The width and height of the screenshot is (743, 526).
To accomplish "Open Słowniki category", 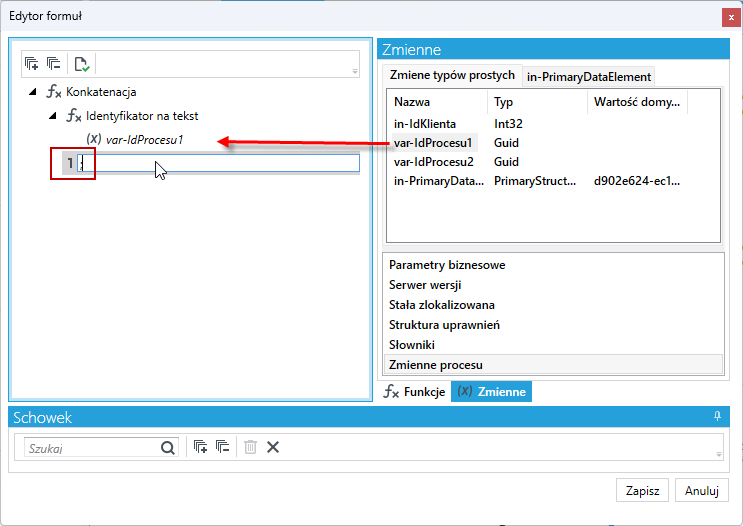I will (412, 345).
